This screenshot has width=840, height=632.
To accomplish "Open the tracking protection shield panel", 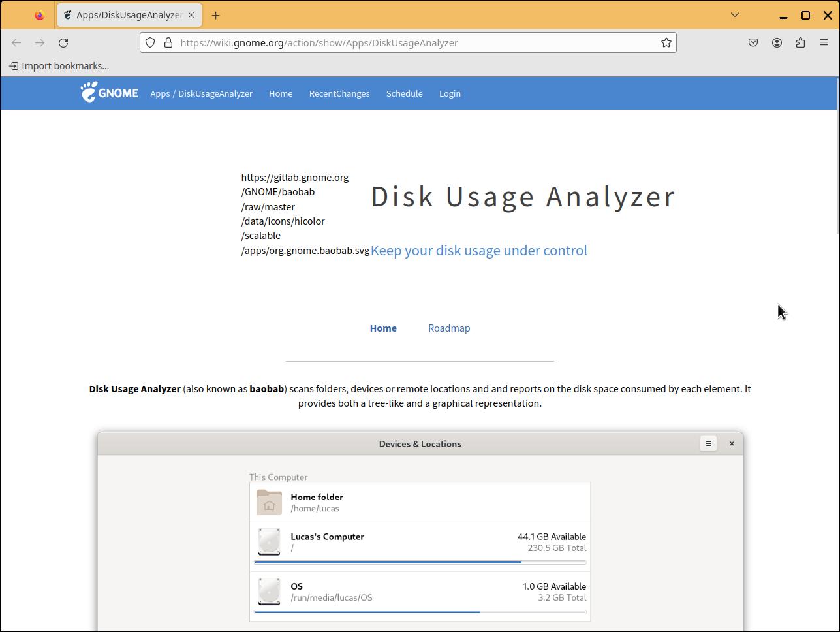I will [x=150, y=42].
